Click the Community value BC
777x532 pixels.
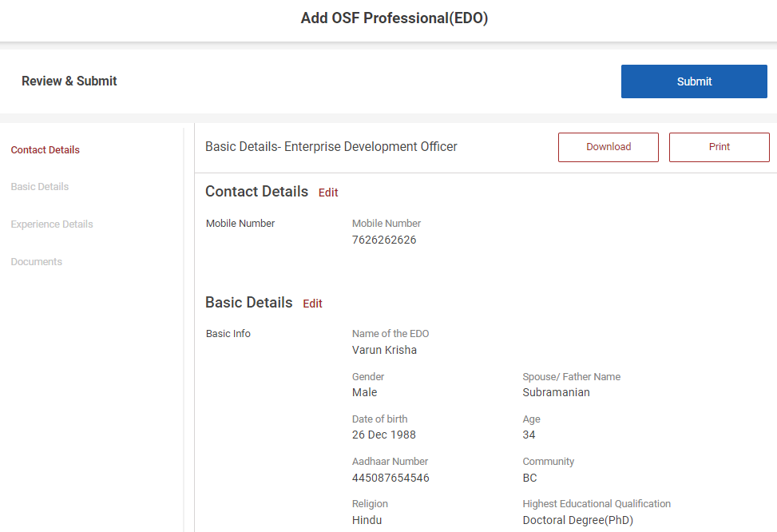tap(529, 478)
